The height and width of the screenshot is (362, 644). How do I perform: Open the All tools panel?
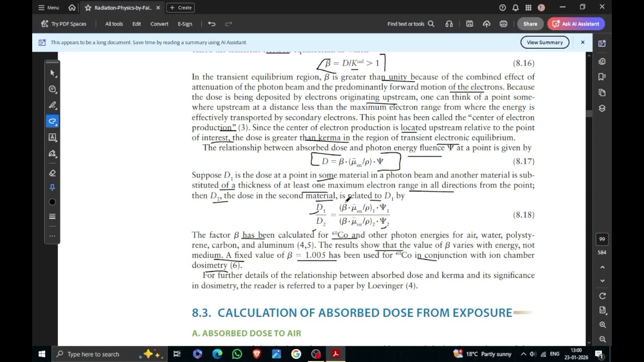[x=114, y=24]
